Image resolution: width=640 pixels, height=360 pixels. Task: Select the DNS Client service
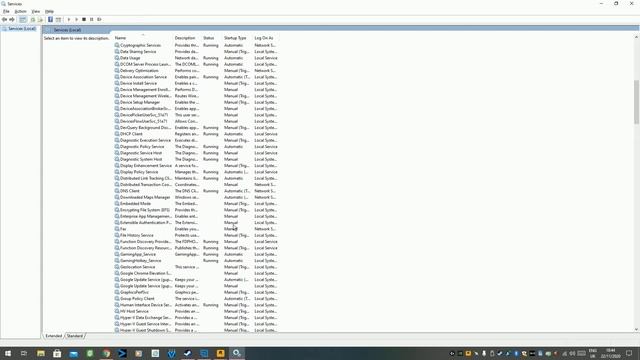196,191
